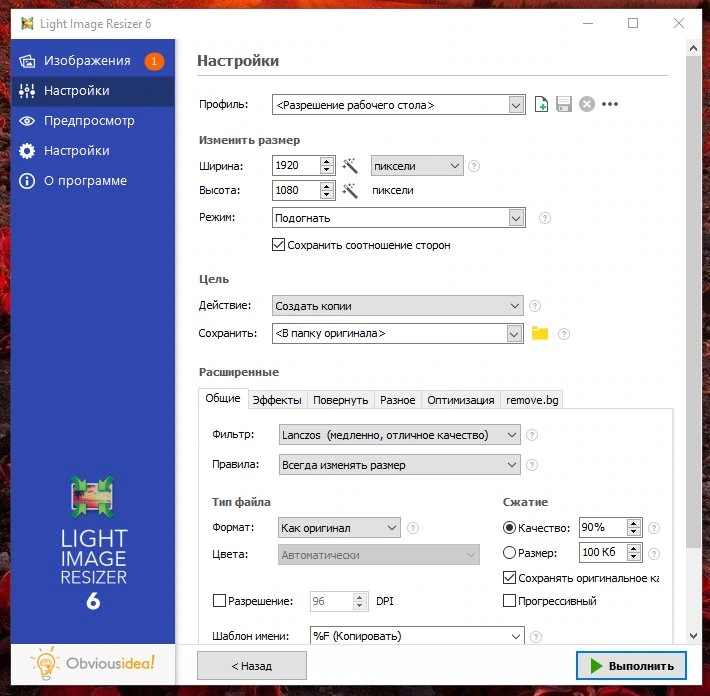The image size is (710, 696).
Task: Switch to the Эффекты tab
Action: click(277, 400)
